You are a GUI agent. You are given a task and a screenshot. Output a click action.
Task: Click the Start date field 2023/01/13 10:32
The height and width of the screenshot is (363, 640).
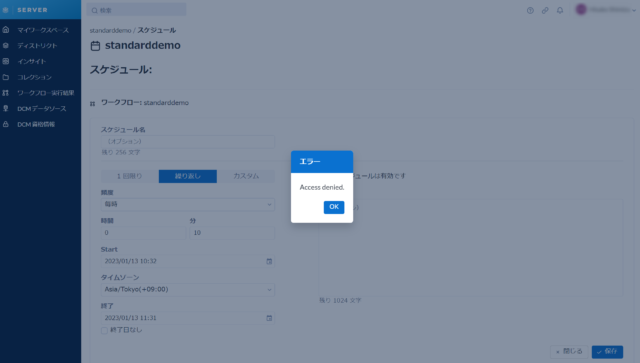188,261
